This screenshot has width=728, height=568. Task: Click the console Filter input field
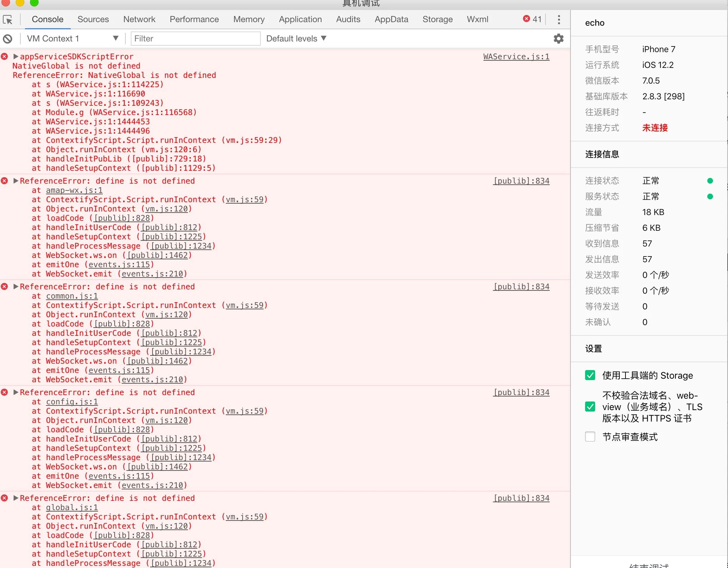click(x=195, y=39)
